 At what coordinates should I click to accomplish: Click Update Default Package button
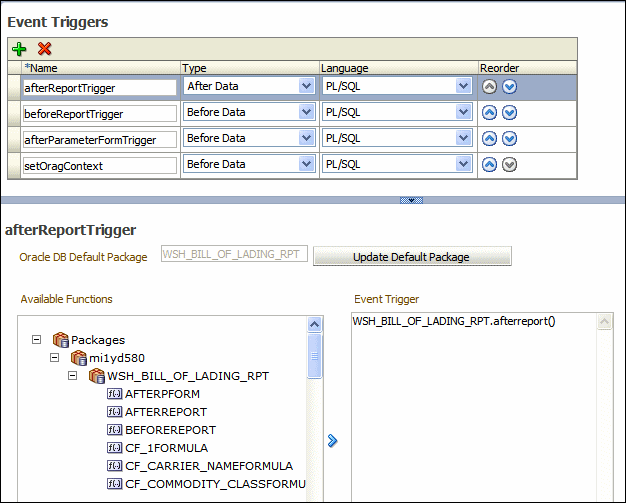[412, 256]
